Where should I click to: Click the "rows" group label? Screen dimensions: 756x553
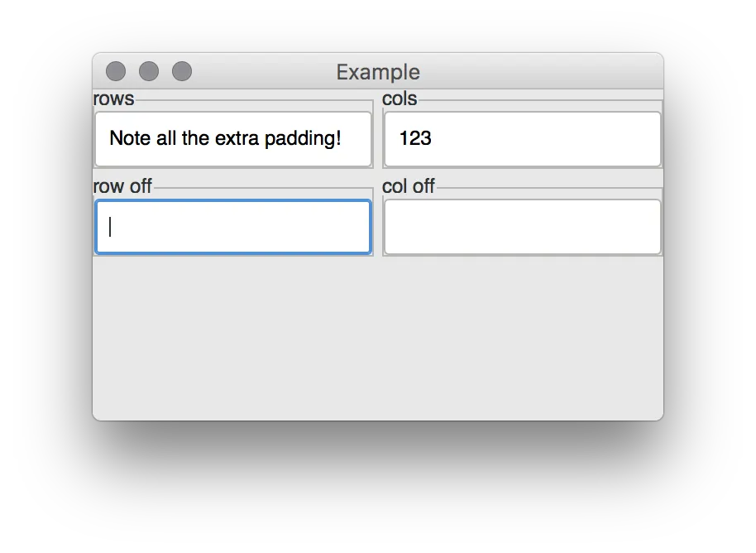[x=113, y=99]
